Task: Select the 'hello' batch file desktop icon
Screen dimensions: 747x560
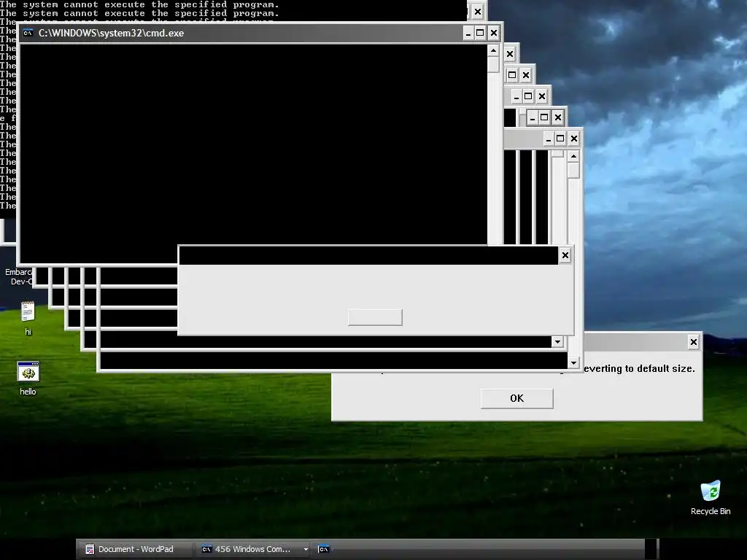Action: click(28, 378)
